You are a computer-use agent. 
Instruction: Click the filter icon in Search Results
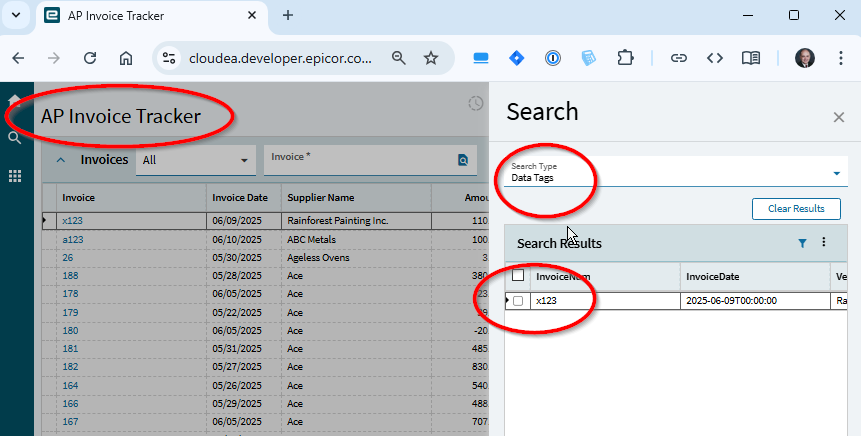(x=802, y=243)
